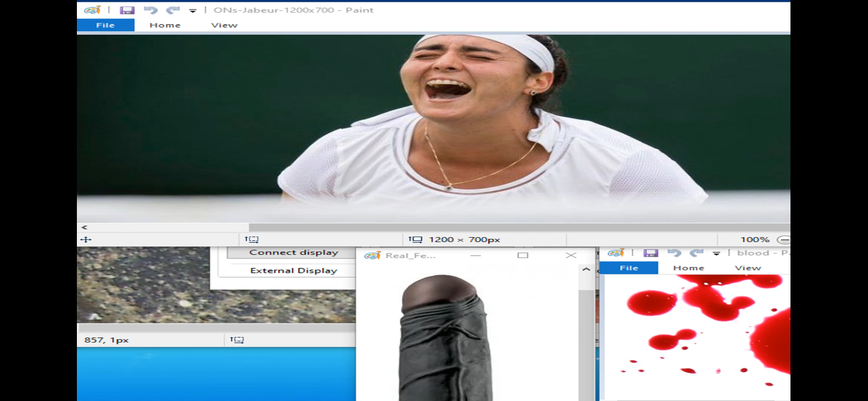
Task: Click the Paint app icon in the top title bar
Action: click(x=92, y=10)
